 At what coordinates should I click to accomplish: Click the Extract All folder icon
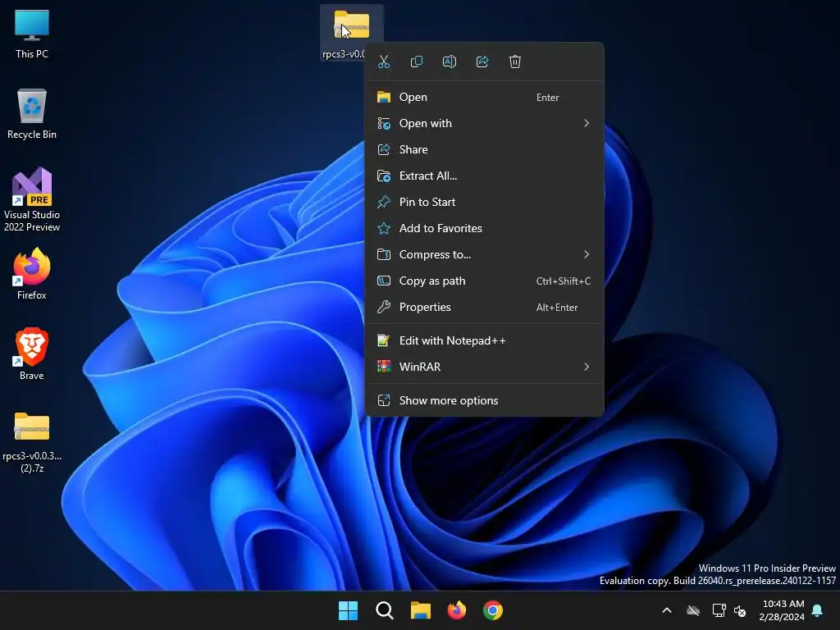(384, 176)
